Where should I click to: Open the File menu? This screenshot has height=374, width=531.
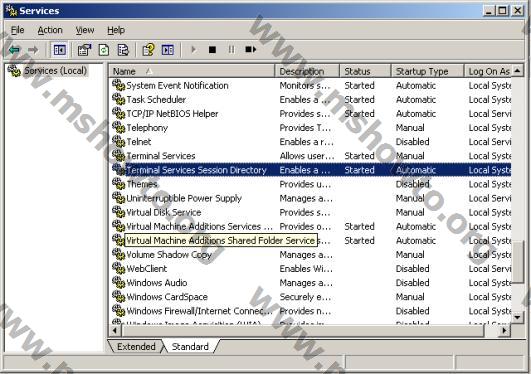coord(17,30)
